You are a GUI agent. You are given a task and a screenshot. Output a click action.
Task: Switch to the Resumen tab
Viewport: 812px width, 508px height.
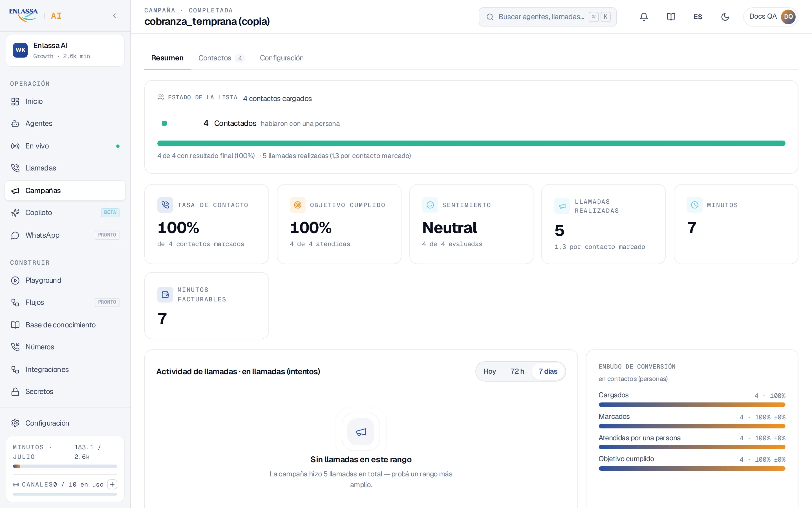click(167, 58)
